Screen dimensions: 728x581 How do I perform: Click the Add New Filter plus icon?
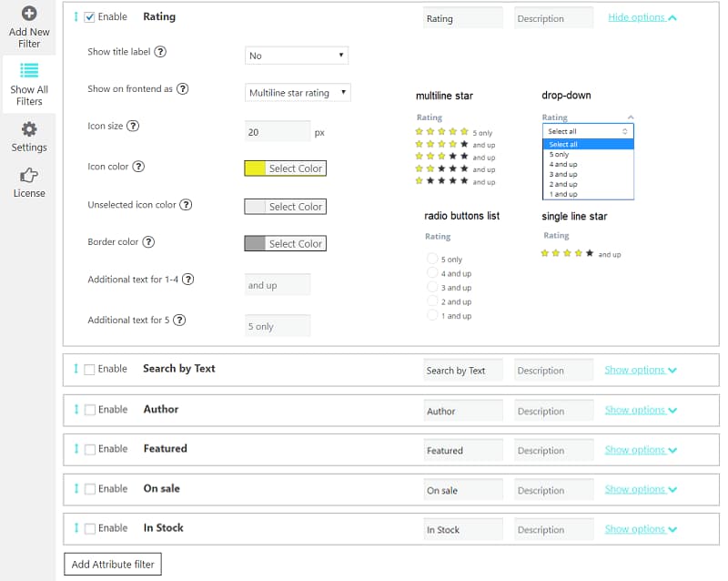(29, 13)
